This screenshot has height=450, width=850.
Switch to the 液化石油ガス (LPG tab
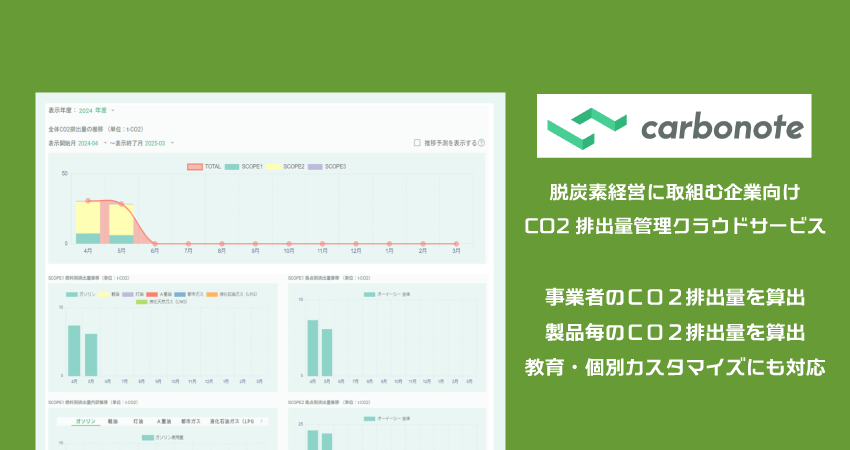click(x=232, y=421)
